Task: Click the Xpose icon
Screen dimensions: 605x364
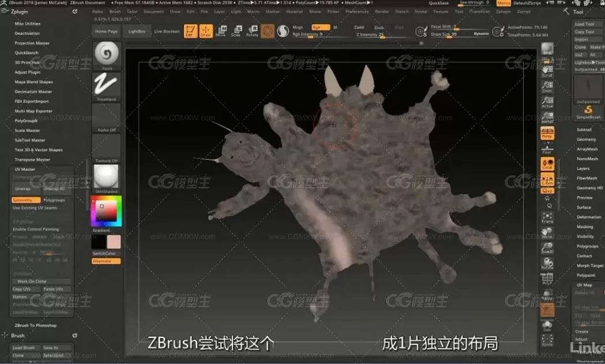Action: point(547,340)
